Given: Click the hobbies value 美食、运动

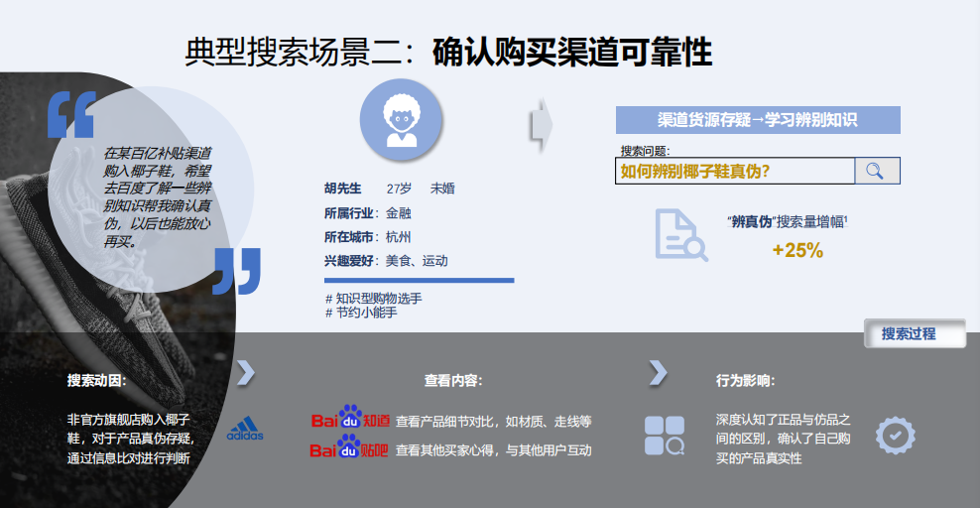Looking at the screenshot, I should [x=417, y=261].
